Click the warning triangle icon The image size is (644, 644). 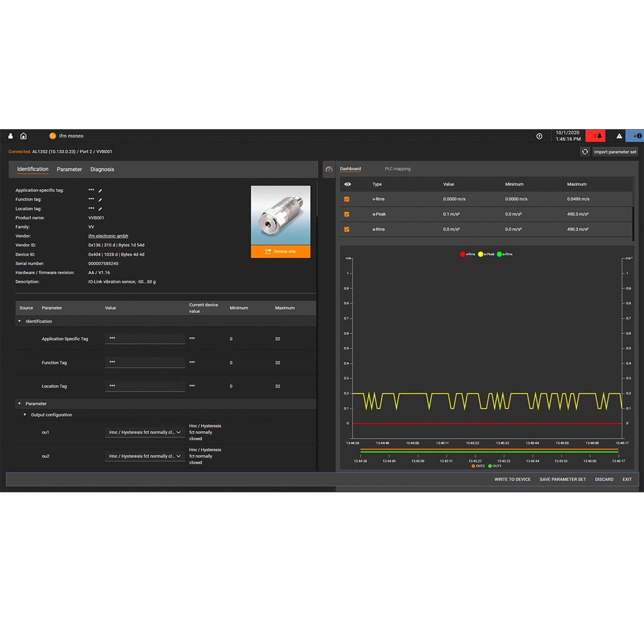[619, 136]
